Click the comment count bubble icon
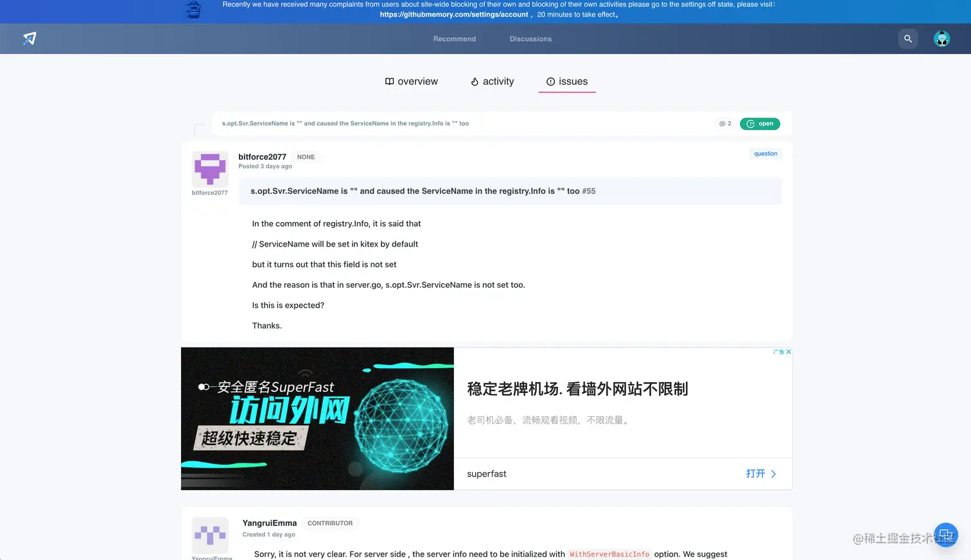Screen dimensions: 971x560 [x=722, y=124]
